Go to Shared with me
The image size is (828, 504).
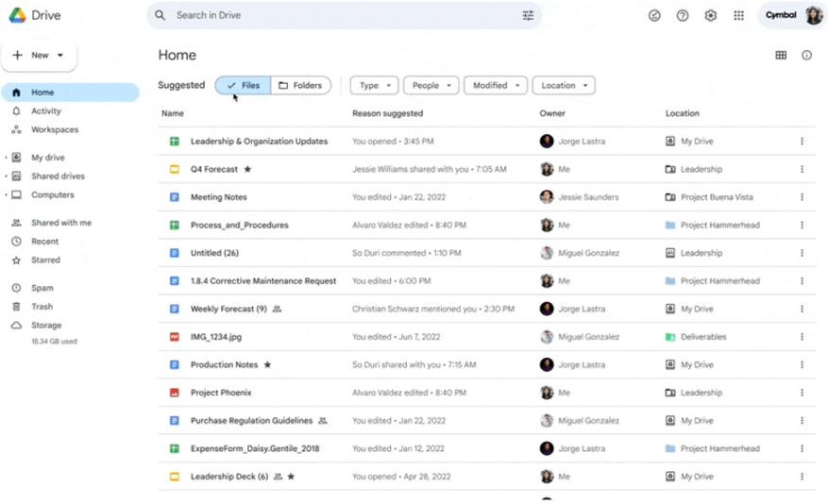60,223
